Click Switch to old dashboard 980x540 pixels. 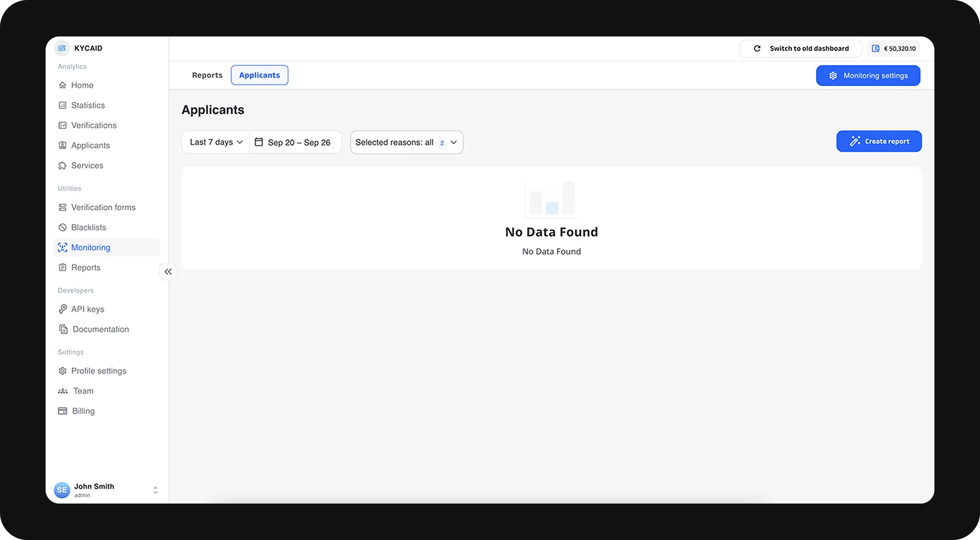pyautogui.click(x=800, y=49)
